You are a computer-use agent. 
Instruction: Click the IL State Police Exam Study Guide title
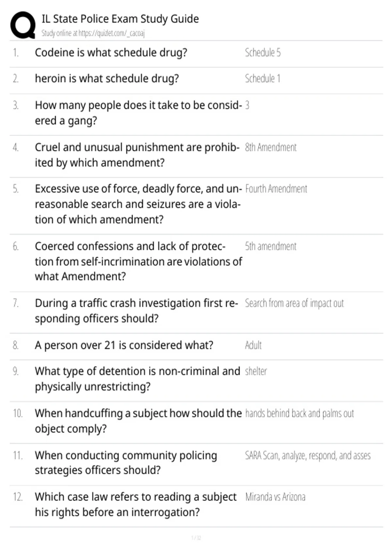(120, 19)
